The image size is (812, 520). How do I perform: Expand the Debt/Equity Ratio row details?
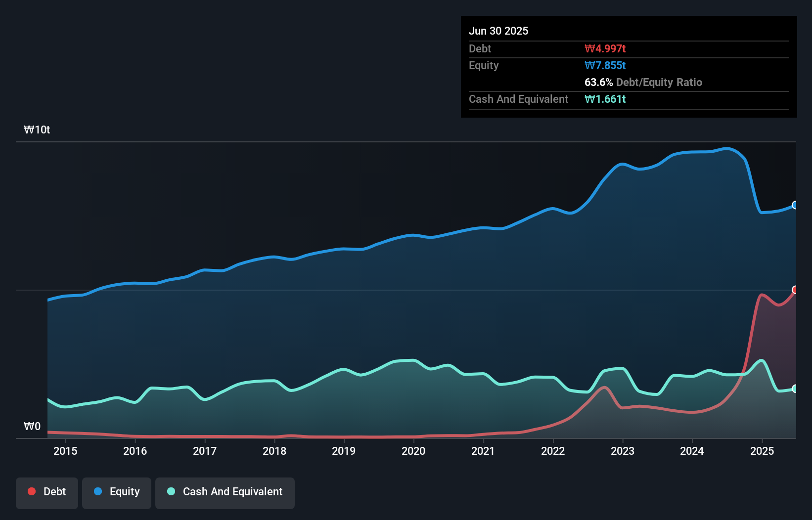(643, 82)
